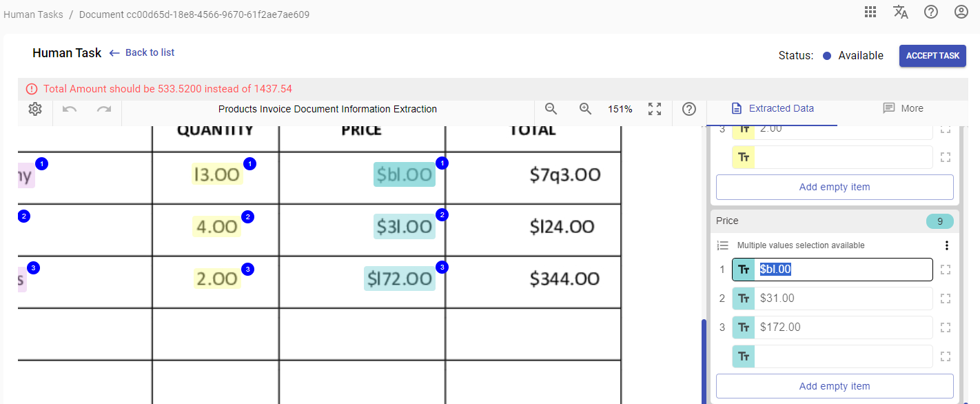This screenshot has height=404, width=980.
Task: Open the Price field three-dot options menu
Action: tap(947, 245)
